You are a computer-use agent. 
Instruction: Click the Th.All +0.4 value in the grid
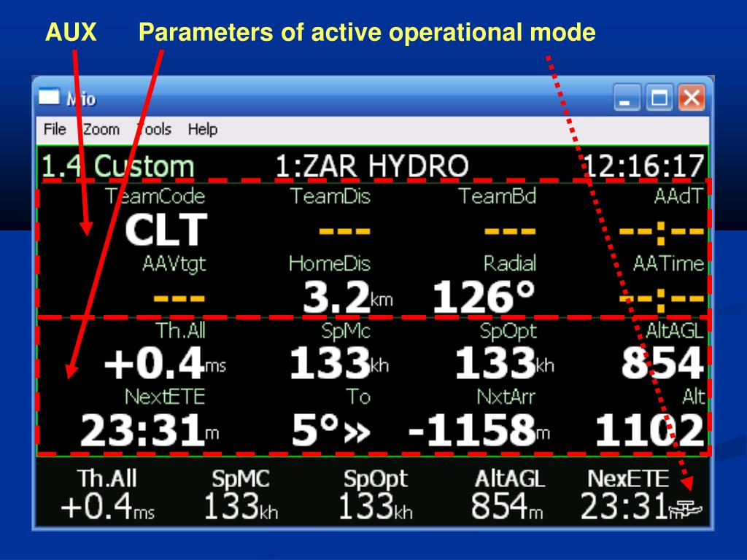(x=164, y=364)
